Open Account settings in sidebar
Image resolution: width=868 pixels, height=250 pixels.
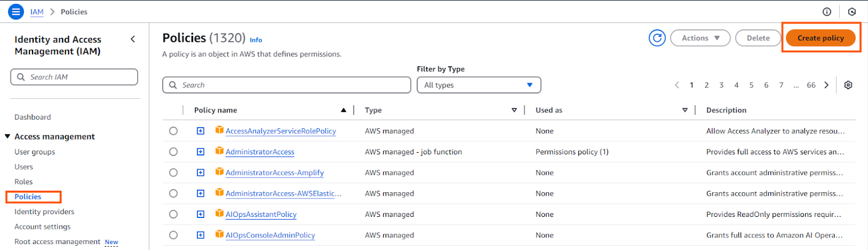tap(42, 227)
